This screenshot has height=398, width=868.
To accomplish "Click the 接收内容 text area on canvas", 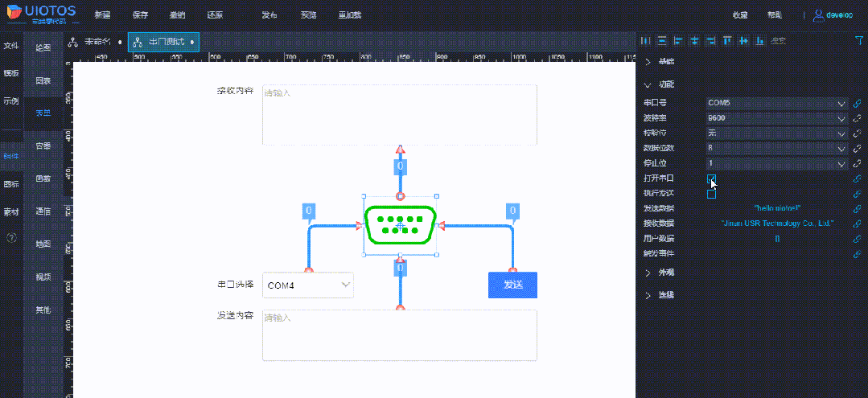I will coord(400,115).
